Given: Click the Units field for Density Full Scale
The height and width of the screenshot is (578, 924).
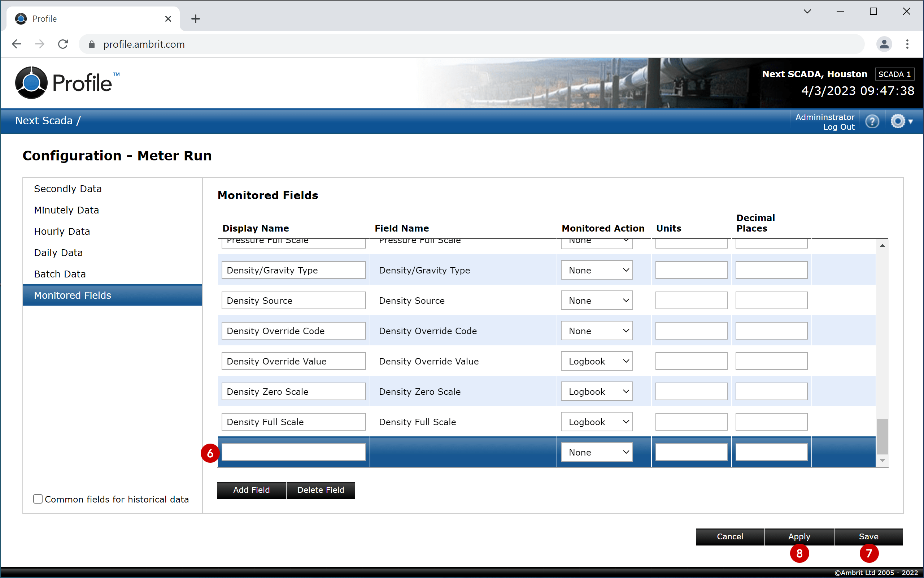Looking at the screenshot, I should pyautogui.click(x=691, y=422).
